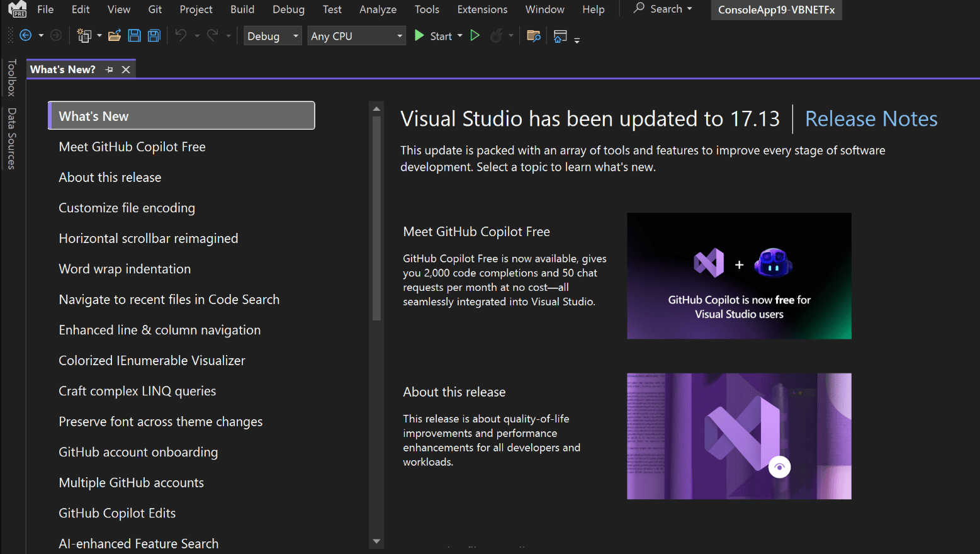This screenshot has width=980, height=554.
Task: Click the Open File folder icon
Action: pos(115,36)
